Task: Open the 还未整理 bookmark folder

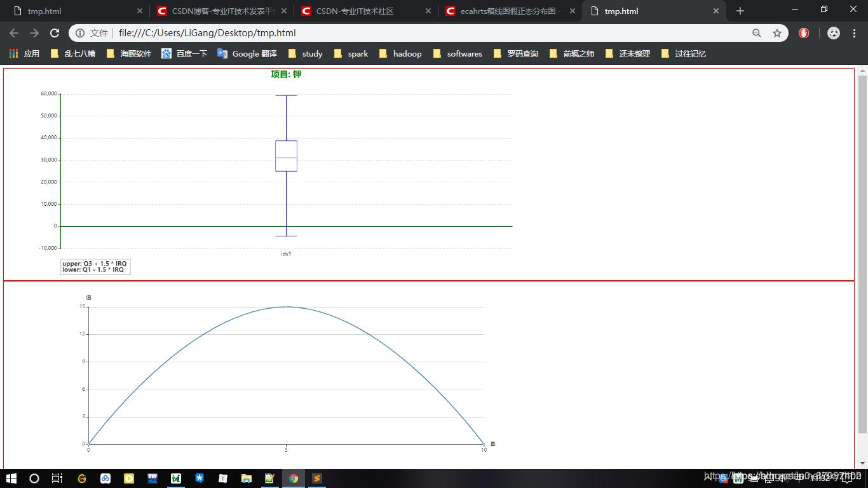Action: (x=627, y=53)
